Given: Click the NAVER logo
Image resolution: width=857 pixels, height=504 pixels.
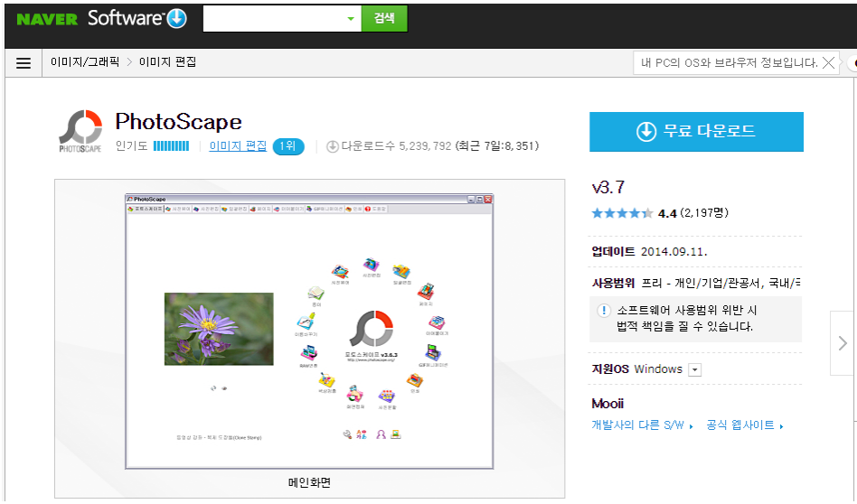Looking at the screenshot, I should [47, 20].
